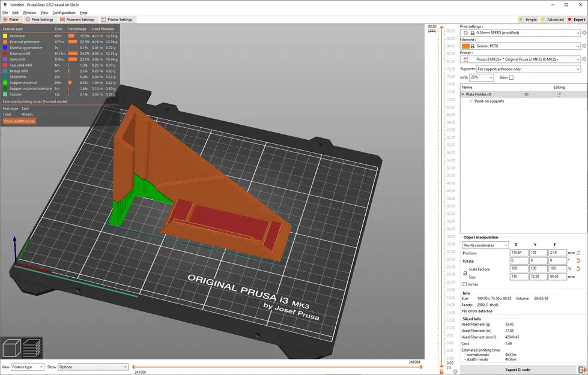Open the Printer settings gear icon
588x375 pixels.
pos(584,59)
